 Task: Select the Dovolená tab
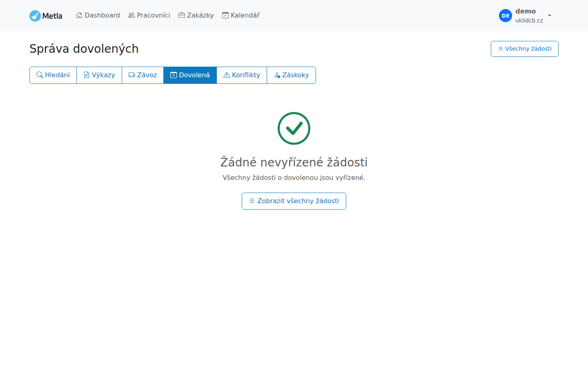click(190, 75)
